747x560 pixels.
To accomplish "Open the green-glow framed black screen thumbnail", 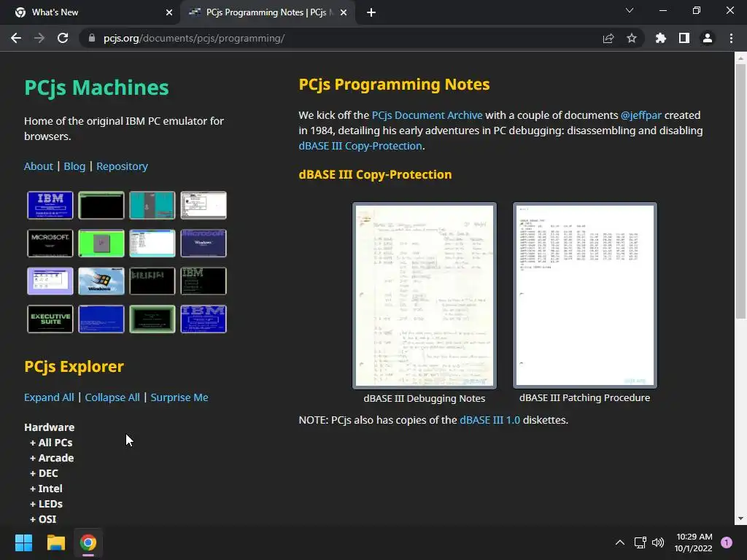I will click(152, 319).
